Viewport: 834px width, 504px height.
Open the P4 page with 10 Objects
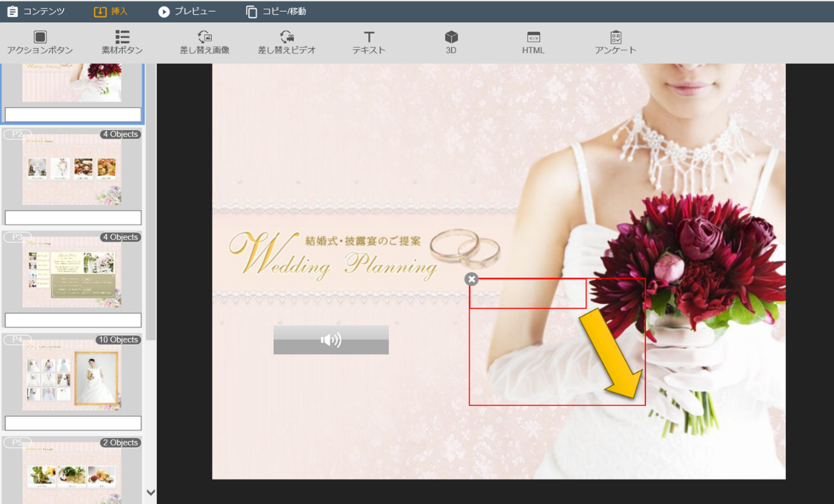click(72, 375)
